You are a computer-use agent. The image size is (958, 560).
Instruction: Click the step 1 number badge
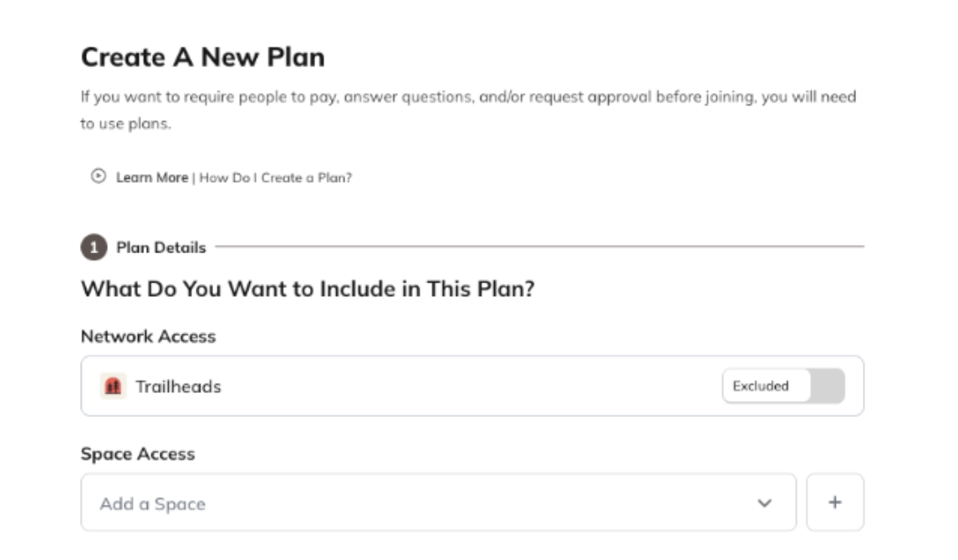pos(94,247)
